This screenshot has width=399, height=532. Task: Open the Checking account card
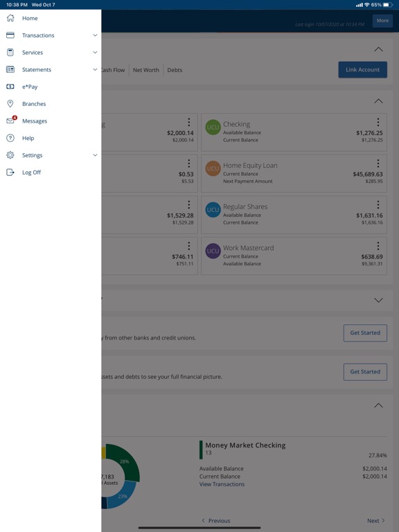294,132
